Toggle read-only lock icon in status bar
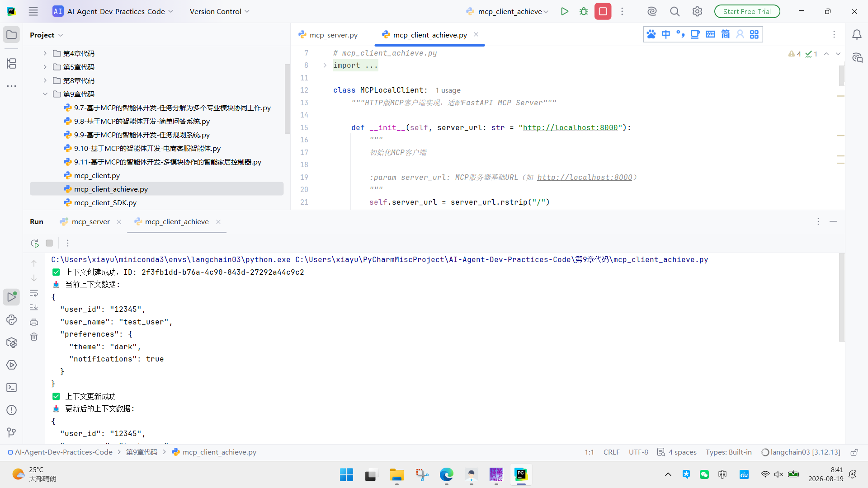The image size is (868, 488). (x=854, y=452)
